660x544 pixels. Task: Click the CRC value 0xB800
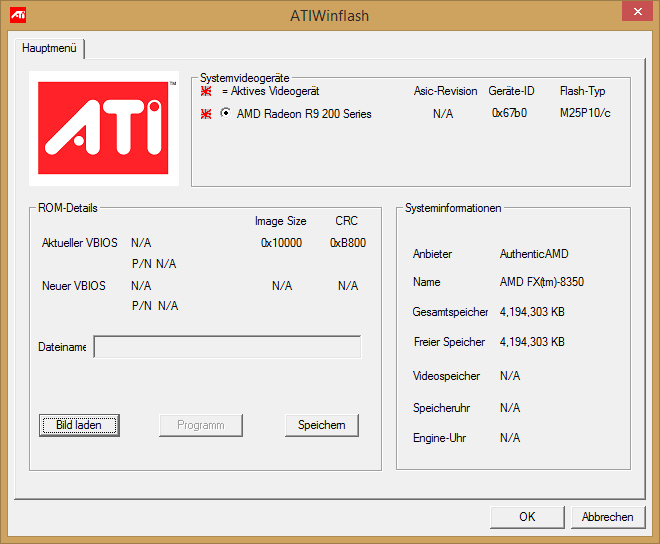(348, 243)
